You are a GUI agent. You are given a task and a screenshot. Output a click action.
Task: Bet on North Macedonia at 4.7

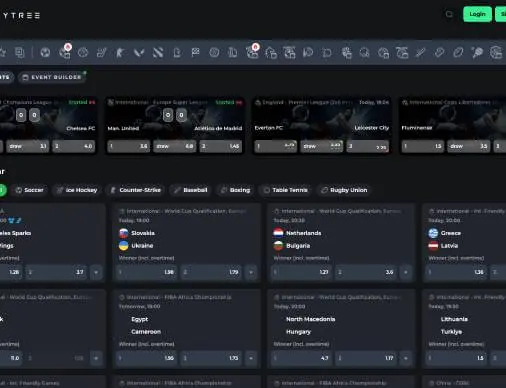[x=302, y=358]
